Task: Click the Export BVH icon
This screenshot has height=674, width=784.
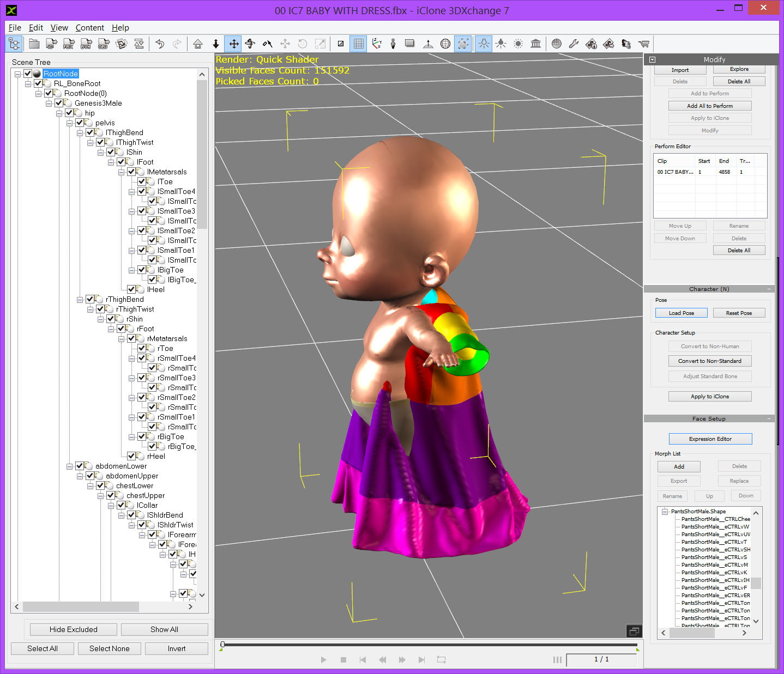Action: coord(86,44)
